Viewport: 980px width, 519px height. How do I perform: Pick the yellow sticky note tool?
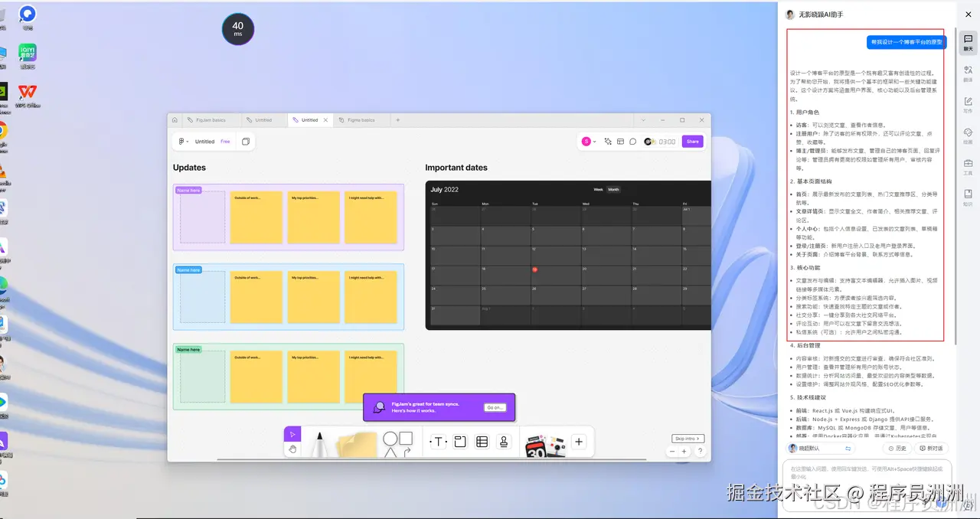[357, 446]
